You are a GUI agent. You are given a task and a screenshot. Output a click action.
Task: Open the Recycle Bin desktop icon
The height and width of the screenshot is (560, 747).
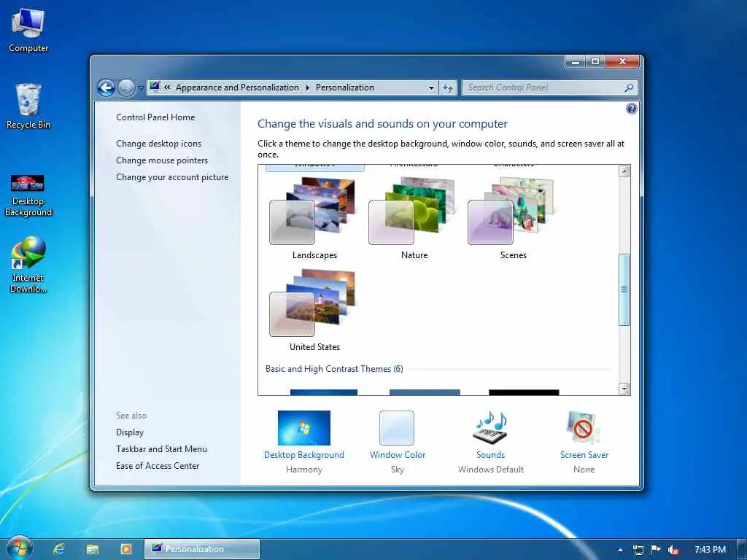click(x=28, y=106)
